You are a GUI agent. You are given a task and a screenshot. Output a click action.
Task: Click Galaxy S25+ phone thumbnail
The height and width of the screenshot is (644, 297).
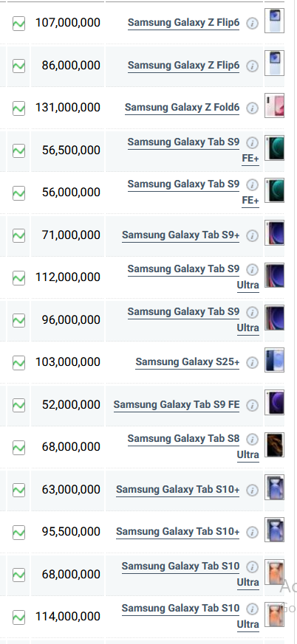pos(274,360)
